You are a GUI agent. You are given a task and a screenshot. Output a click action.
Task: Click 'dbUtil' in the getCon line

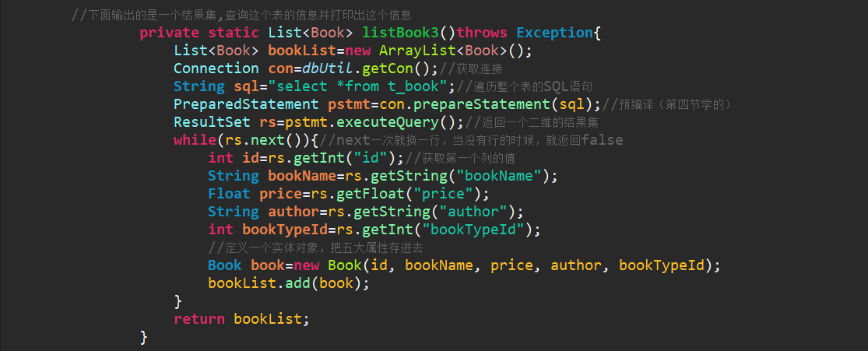(328, 68)
